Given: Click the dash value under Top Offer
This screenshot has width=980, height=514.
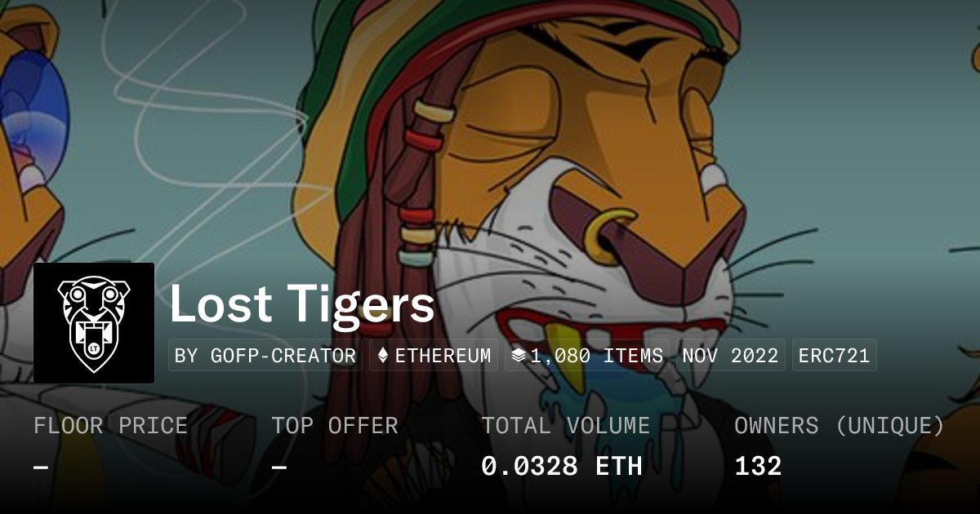Looking at the screenshot, I should click(x=278, y=467).
